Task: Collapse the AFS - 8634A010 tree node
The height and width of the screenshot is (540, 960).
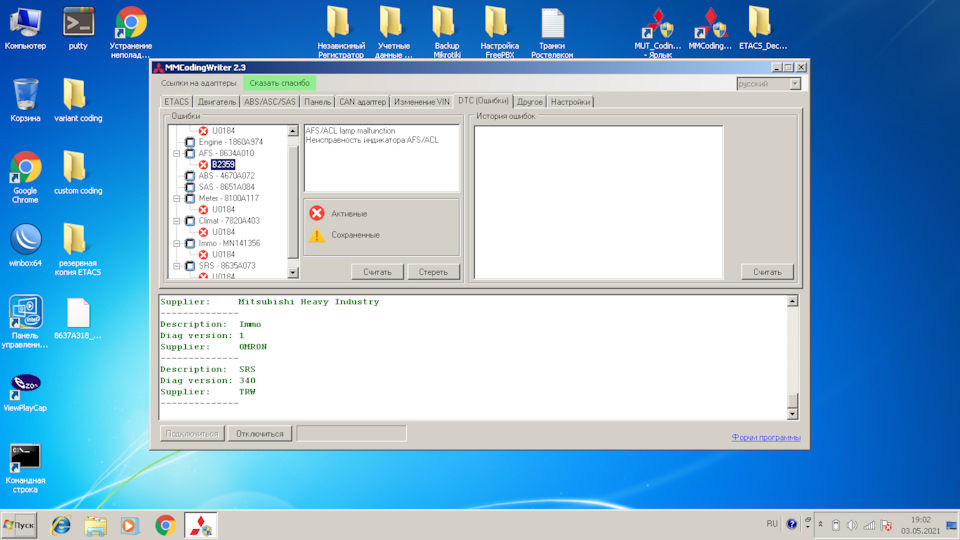Action: coord(176,153)
